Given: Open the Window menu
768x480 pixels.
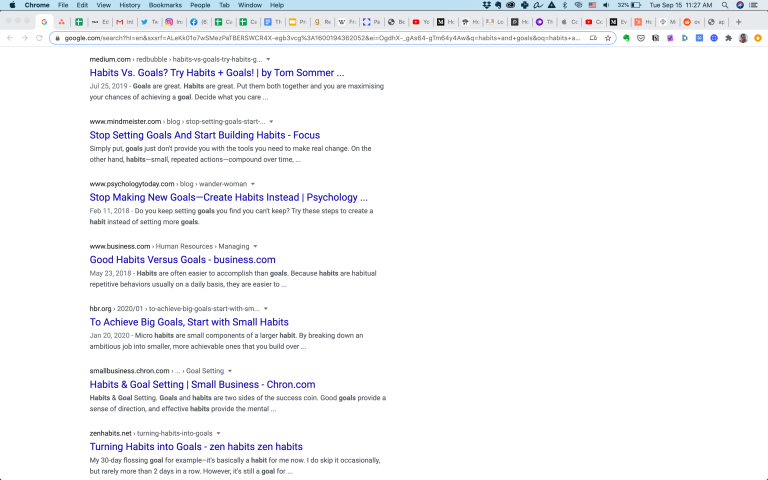Looking at the screenshot, I should tap(250, 5).
